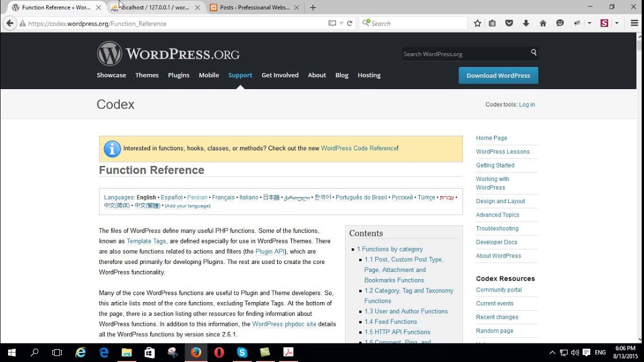Viewport: 644px width, 362px height.
Task: Open the Firefox hamburger menu
Action: [634, 23]
